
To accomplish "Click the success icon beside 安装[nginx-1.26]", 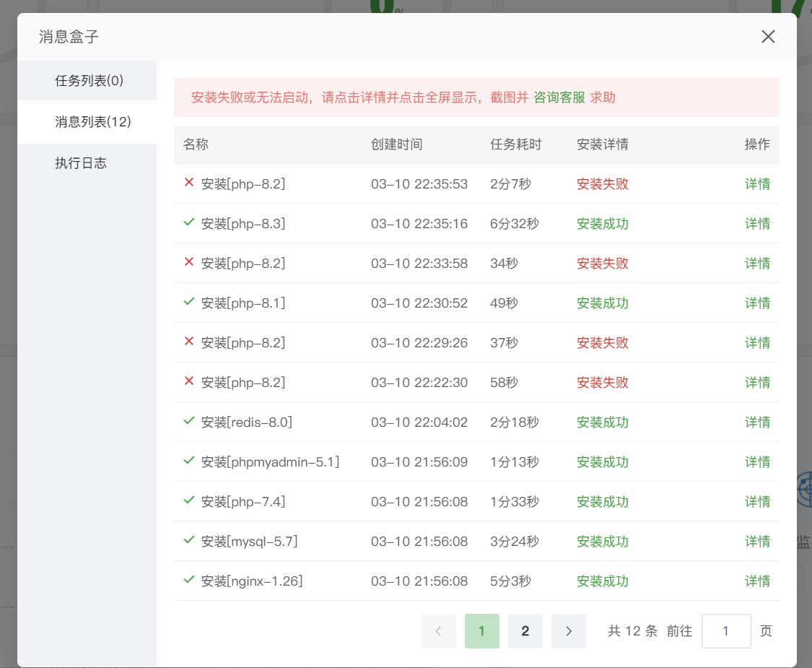I will click(188, 581).
